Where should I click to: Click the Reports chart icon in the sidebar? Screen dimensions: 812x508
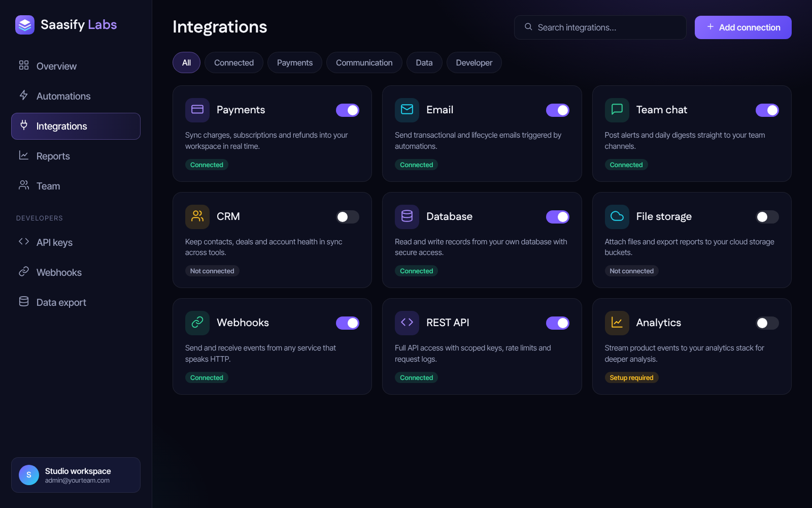pyautogui.click(x=24, y=155)
